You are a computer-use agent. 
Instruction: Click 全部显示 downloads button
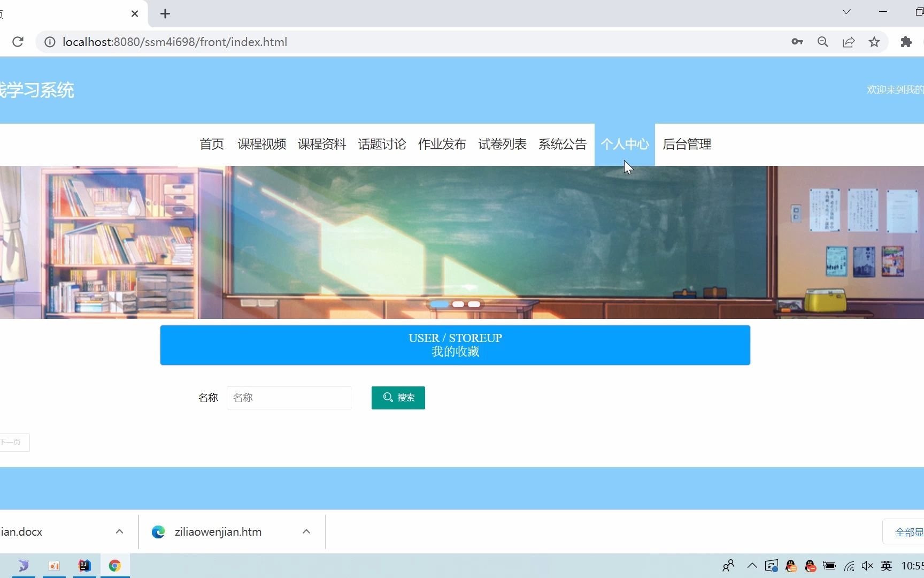tap(904, 532)
